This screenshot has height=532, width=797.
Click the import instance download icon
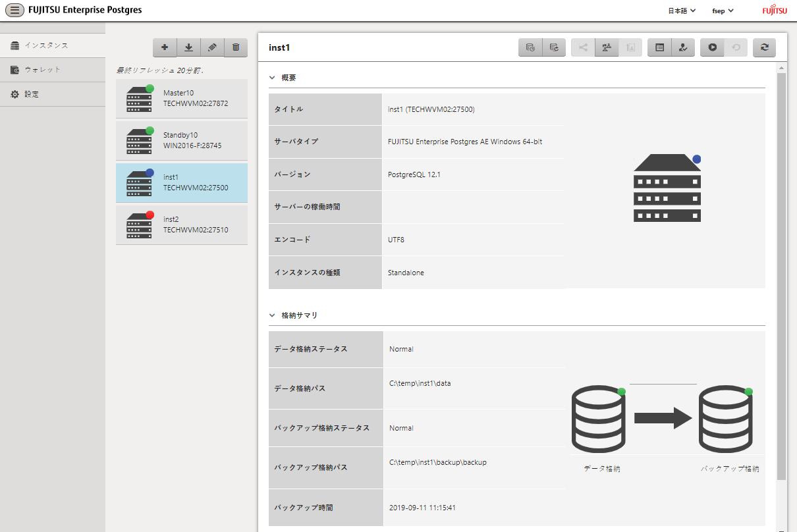coord(188,47)
